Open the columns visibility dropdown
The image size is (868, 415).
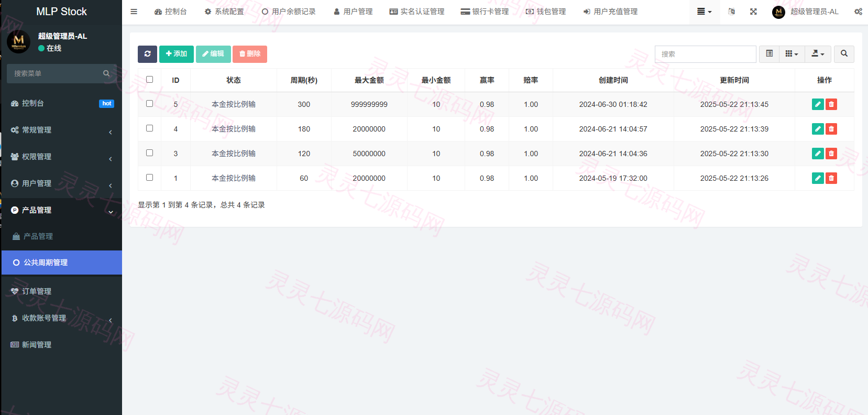point(792,54)
